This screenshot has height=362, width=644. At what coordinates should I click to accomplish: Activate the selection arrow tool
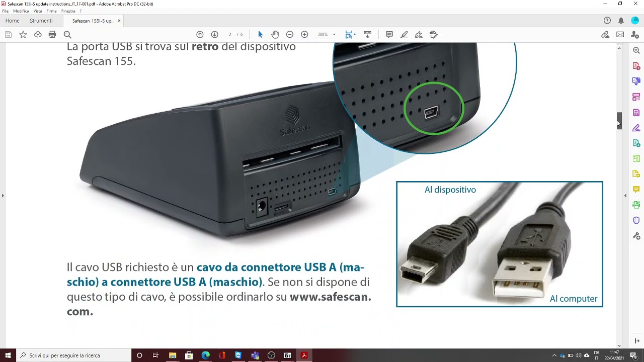(260, 35)
